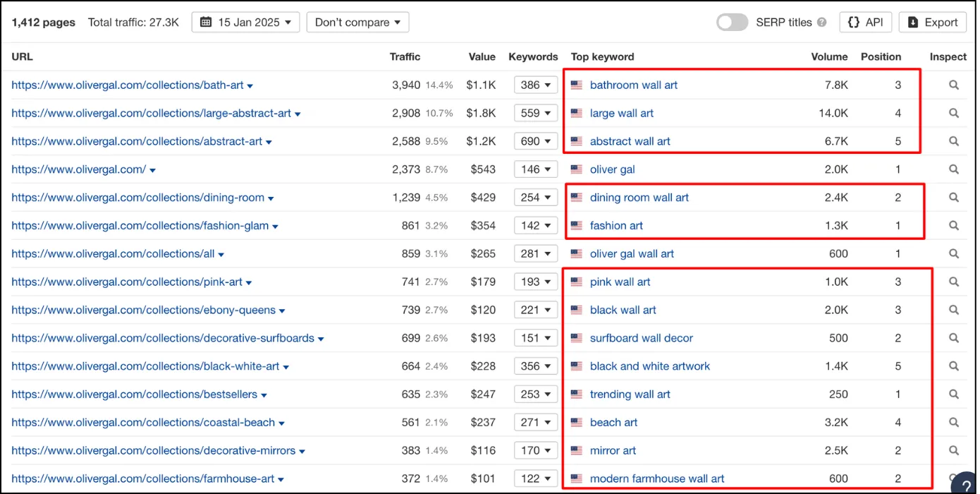
Task: Click the dining room wall art keyword
Action: (x=639, y=198)
